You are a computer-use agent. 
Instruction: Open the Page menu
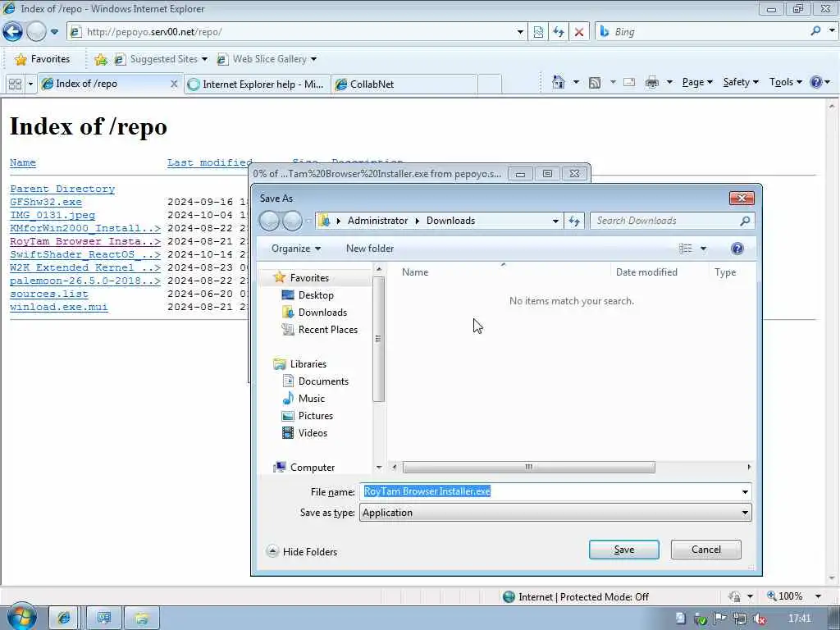coord(697,82)
